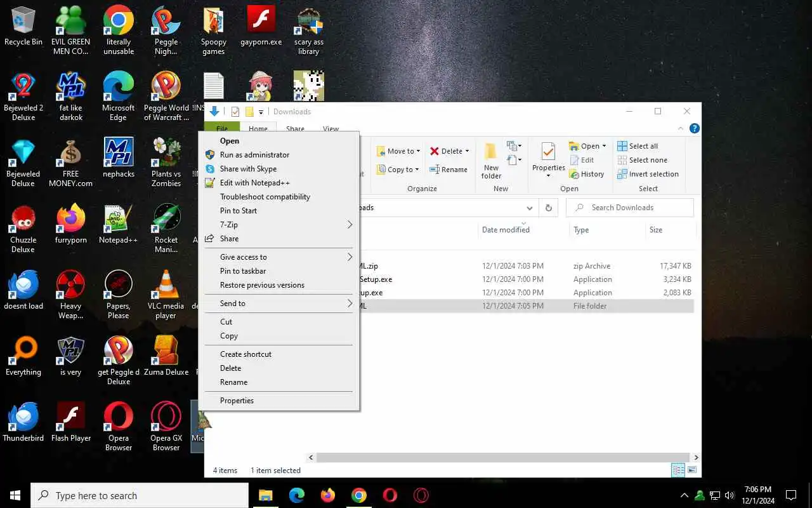The width and height of the screenshot is (812, 508).
Task: Select the Zuma Deluxe desktop icon
Action: click(166, 357)
